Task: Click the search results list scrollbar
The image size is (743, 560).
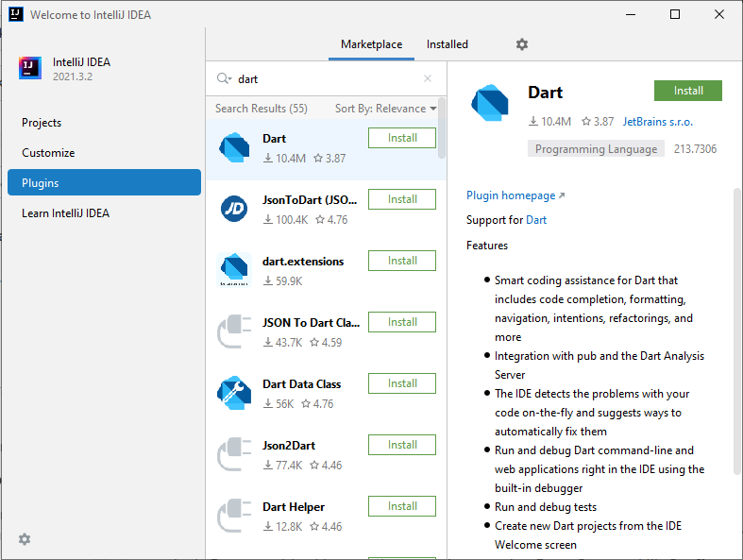Action: [x=442, y=128]
